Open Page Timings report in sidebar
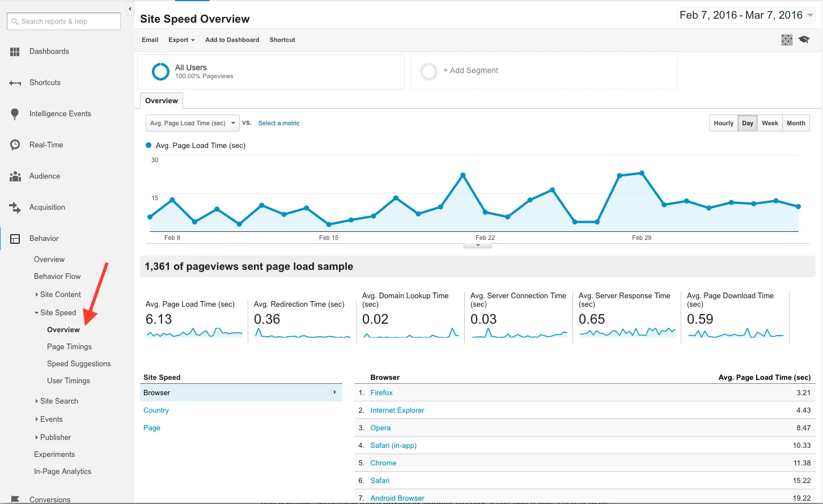The image size is (823, 504). (x=69, y=347)
